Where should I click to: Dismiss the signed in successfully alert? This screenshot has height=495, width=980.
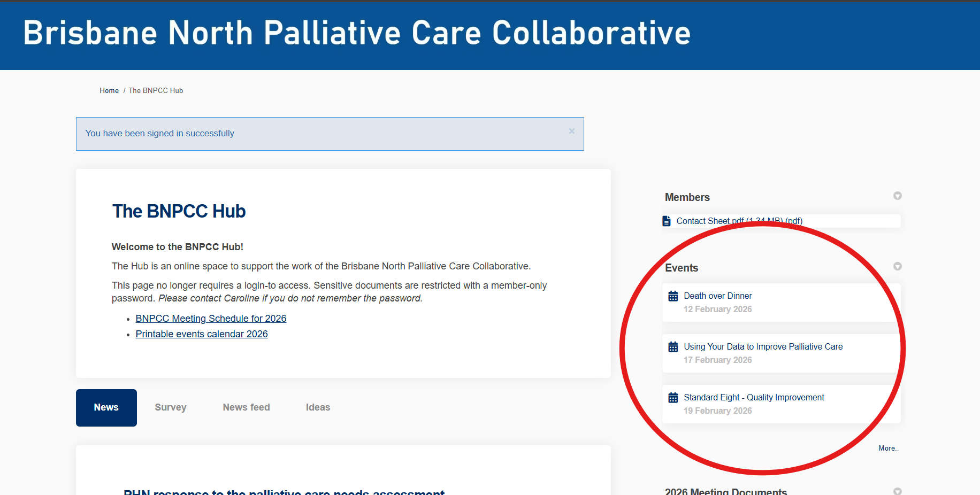point(571,132)
